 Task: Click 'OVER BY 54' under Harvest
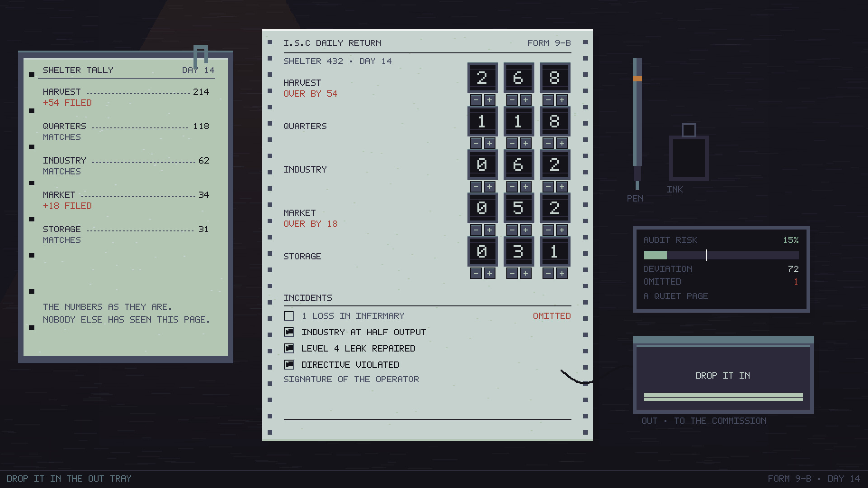tap(311, 94)
